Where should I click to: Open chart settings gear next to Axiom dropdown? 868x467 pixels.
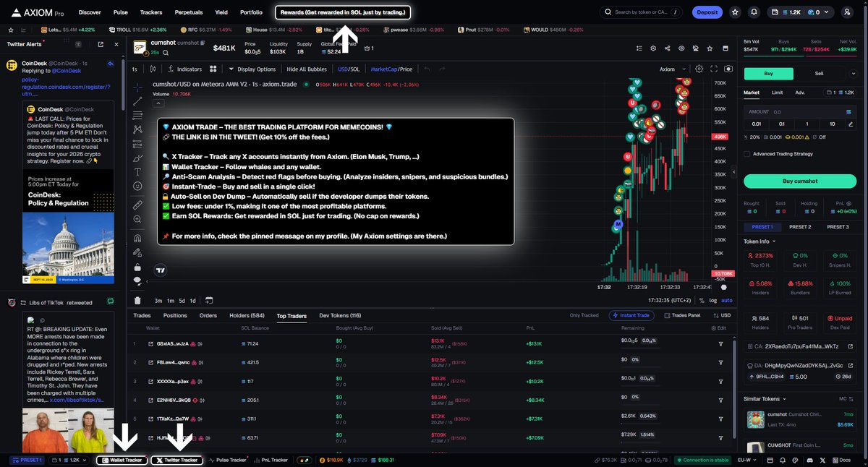(699, 69)
